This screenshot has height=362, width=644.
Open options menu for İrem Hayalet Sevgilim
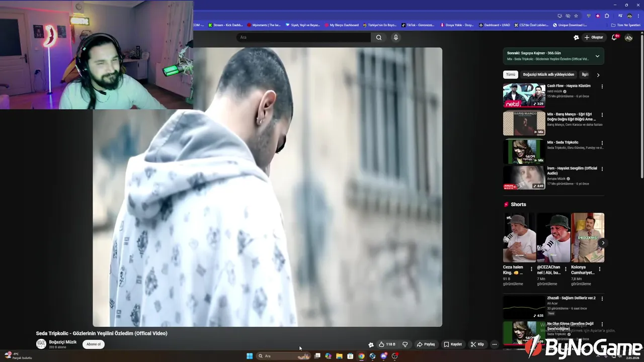coord(602,169)
